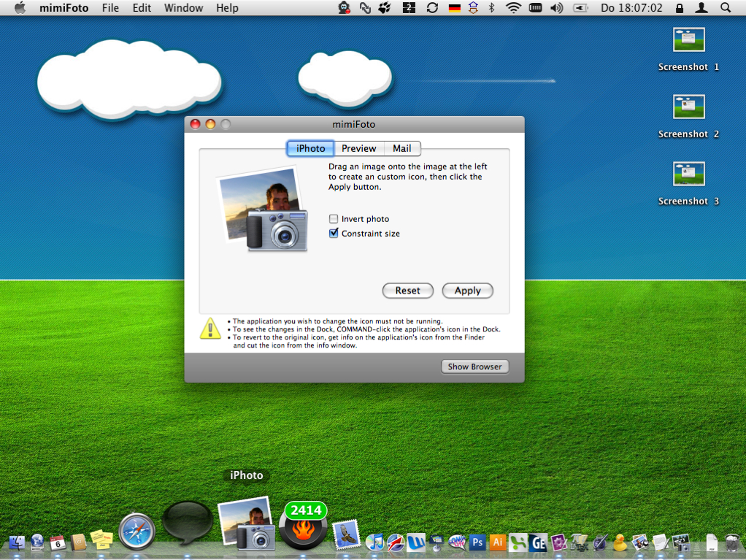Click the Wi-Fi status icon in the menu bar
This screenshot has width=746, height=560.
pos(513,8)
